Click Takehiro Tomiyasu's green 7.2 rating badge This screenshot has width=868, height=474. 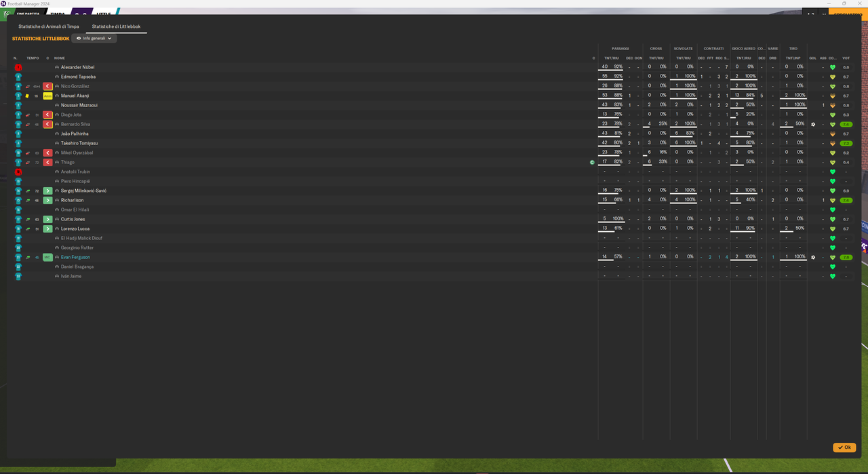click(x=846, y=143)
